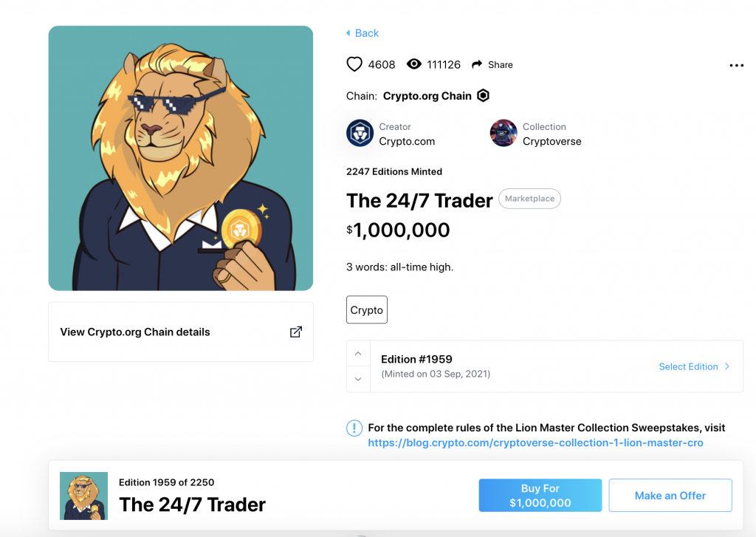
Task: Click the Crypto.org Chain hexagon icon
Action: [x=483, y=95]
